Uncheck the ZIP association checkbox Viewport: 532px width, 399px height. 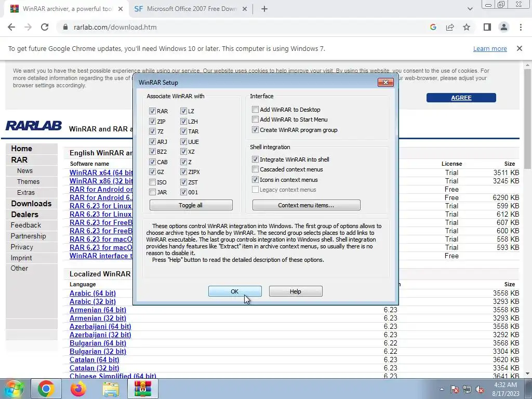(x=152, y=121)
